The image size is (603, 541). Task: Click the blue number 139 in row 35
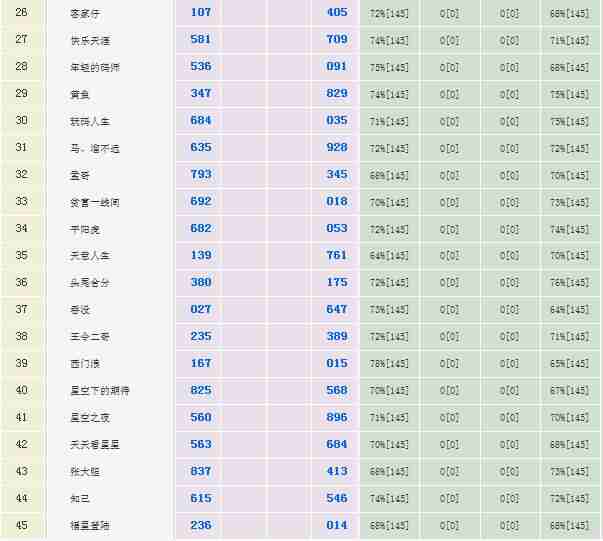pyautogui.click(x=200, y=256)
